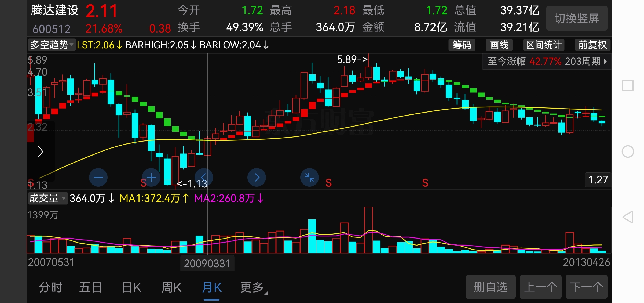Switch to 周K tab

(171, 287)
